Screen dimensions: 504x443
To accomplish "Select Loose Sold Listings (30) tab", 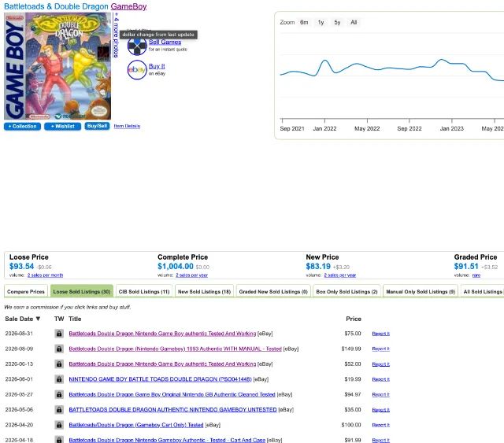I will click(x=82, y=291).
